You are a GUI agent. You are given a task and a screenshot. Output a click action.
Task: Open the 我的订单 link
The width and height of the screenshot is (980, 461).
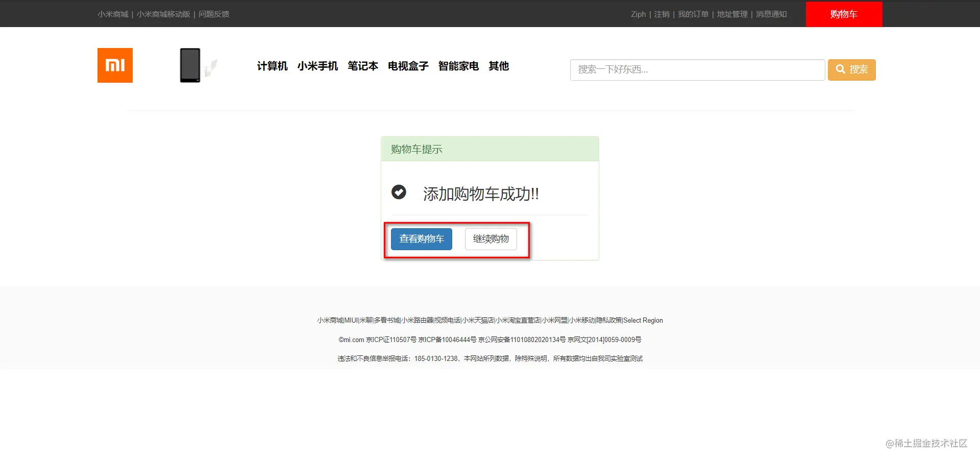693,14
